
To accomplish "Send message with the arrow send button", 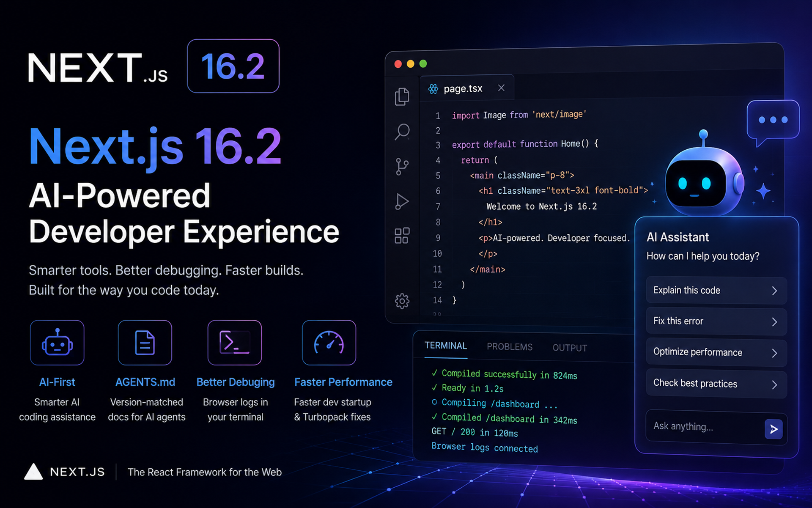I will [774, 429].
